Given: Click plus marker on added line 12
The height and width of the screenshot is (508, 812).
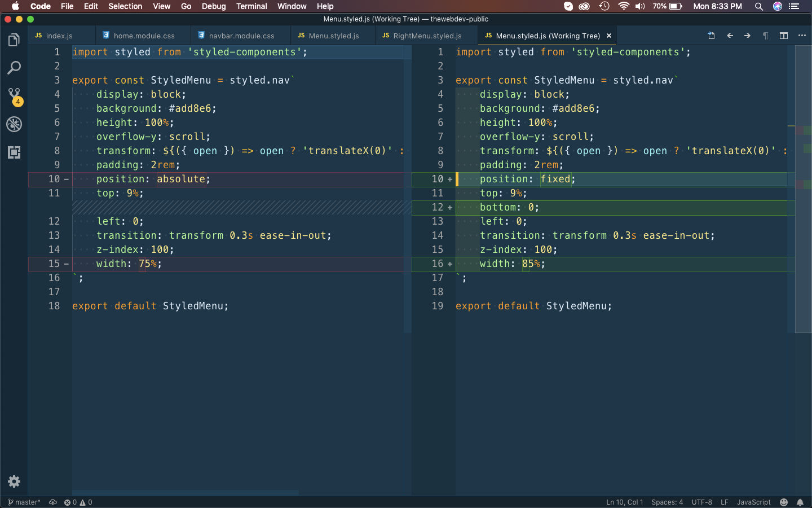Looking at the screenshot, I should tap(450, 208).
